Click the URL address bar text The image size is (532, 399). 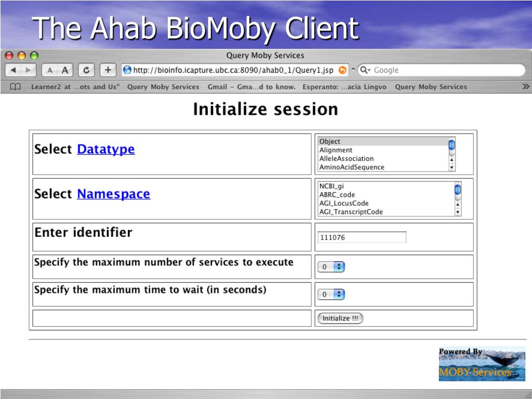(233, 70)
